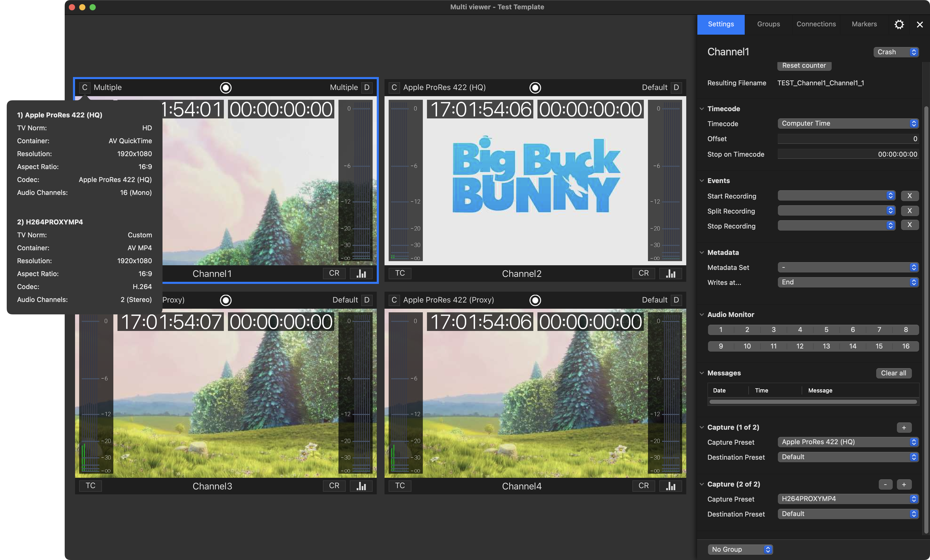This screenshot has width=930, height=560.
Task: Clear the Start Recording event with X
Action: 910,196
